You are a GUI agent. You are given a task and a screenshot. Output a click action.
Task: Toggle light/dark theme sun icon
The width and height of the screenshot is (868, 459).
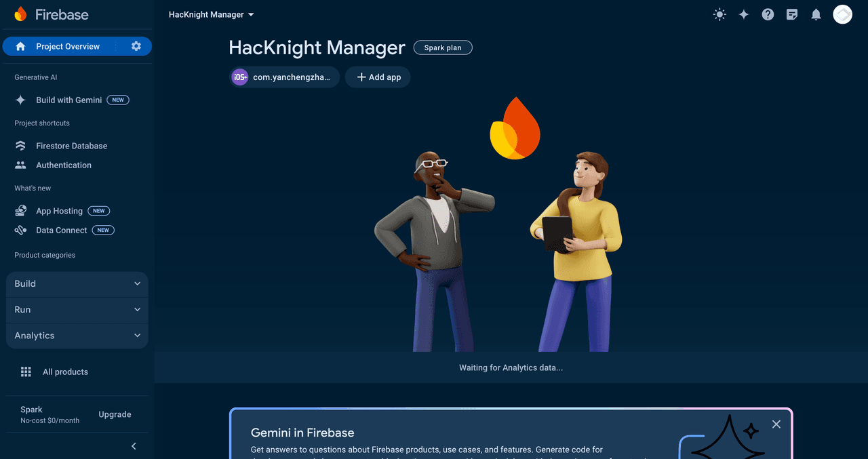coord(719,14)
